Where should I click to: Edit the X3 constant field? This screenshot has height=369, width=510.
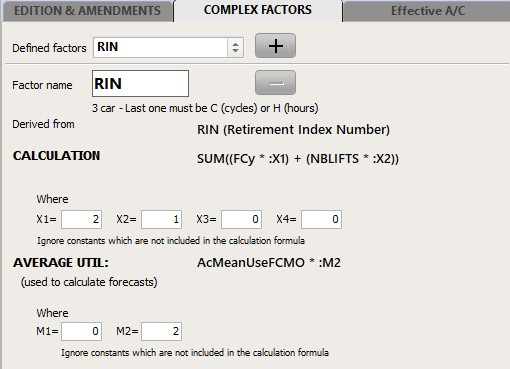tap(241, 219)
